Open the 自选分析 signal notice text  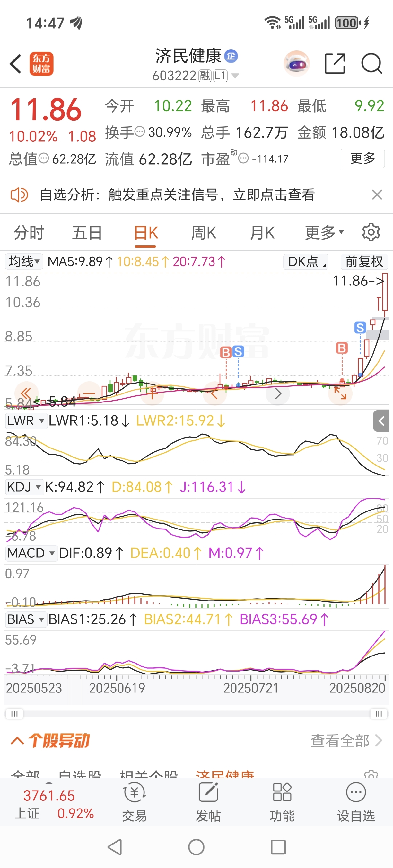(177, 195)
